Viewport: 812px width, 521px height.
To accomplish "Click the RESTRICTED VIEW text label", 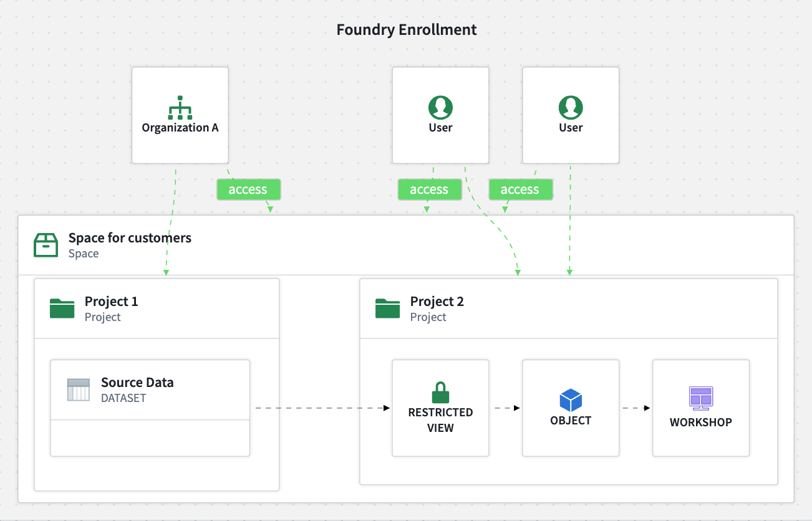I will [440, 420].
